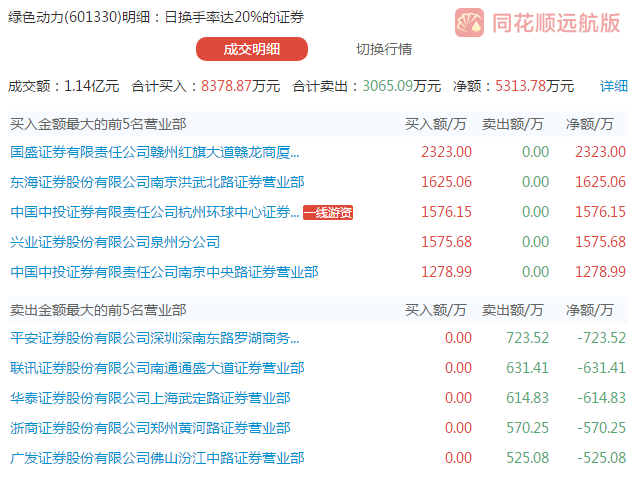Screen dimensions: 637x480
Task: Click 净额/万 column header in sell table
Action: point(589,310)
